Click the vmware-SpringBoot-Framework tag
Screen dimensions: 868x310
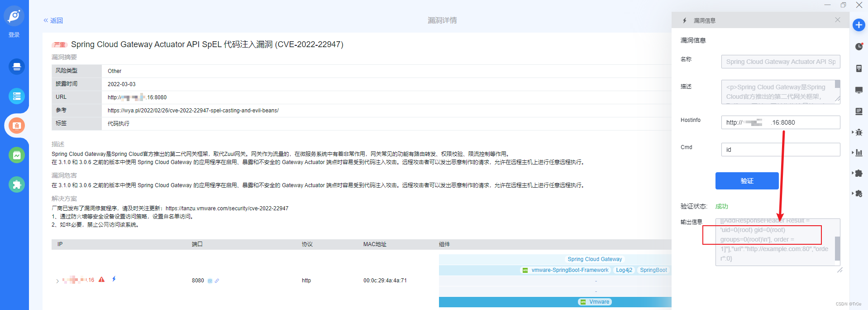[x=565, y=270]
